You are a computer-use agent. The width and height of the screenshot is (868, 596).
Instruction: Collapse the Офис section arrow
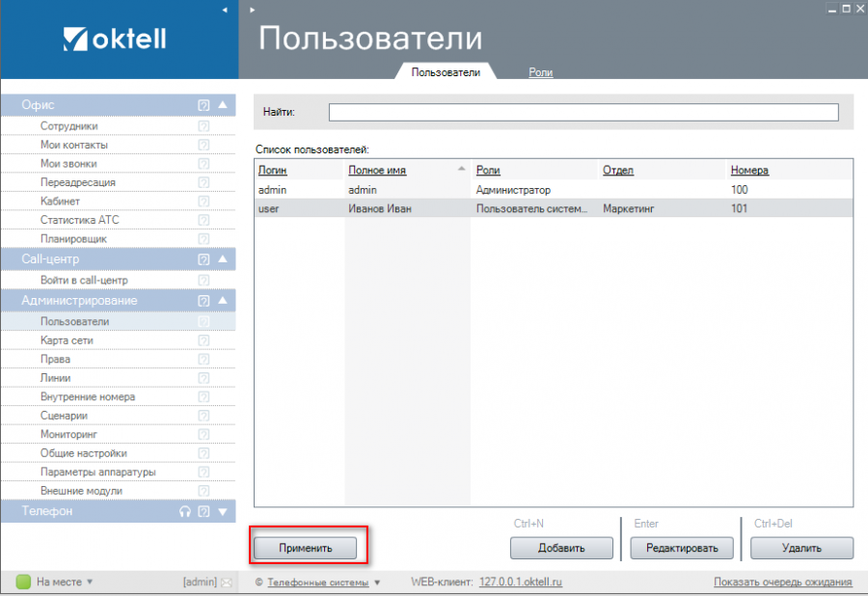pos(223,105)
